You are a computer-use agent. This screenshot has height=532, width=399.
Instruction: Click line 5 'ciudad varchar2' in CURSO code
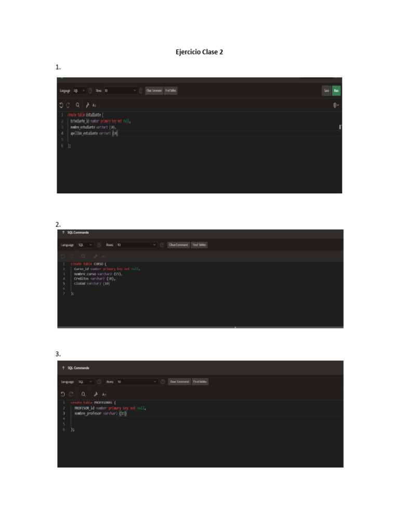pyautogui.click(x=91, y=283)
